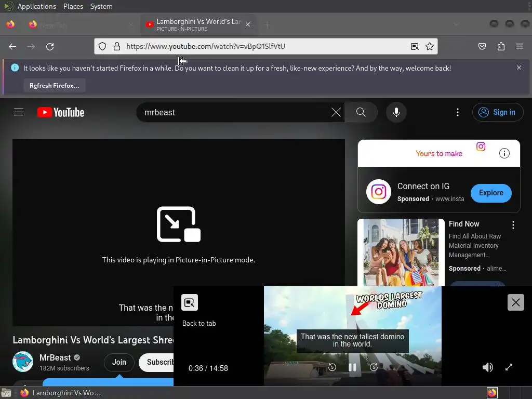Viewport: 532px width, 399px height.
Task: Click the URL in the address bar
Action: [206, 46]
